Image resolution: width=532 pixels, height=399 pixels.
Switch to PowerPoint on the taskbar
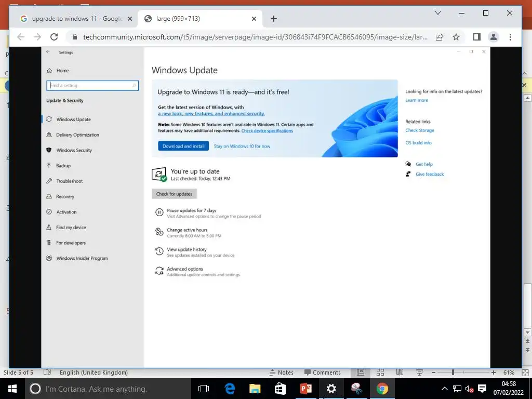coord(305,389)
